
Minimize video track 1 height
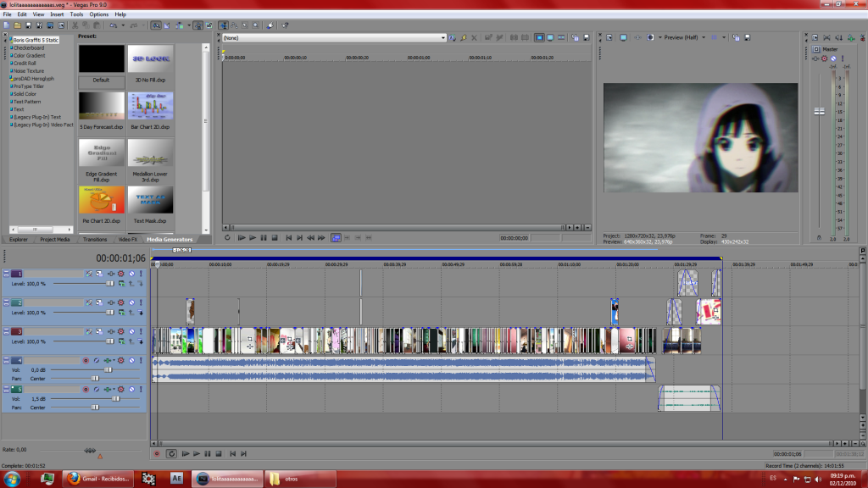tap(6, 274)
